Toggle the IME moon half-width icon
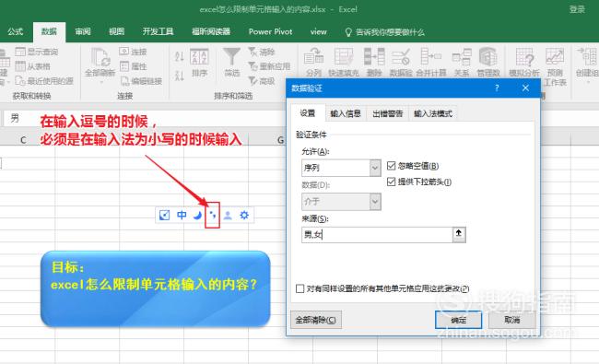This screenshot has width=599, height=364. [197, 216]
